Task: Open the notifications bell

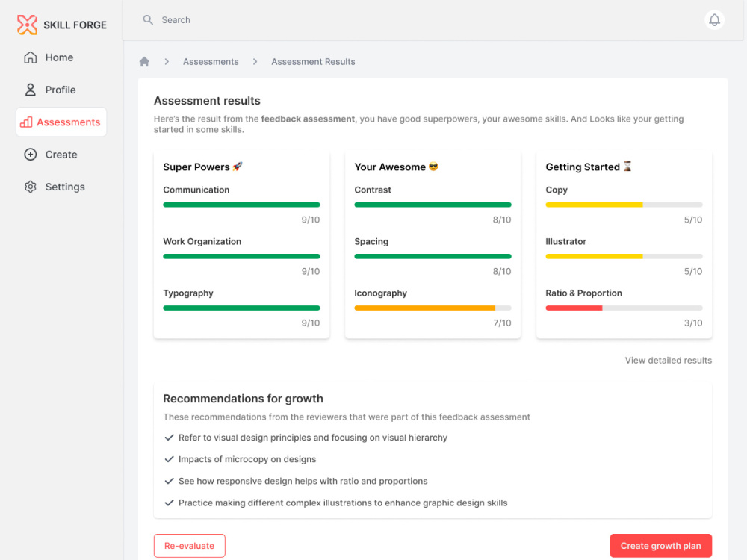Action: click(x=714, y=20)
